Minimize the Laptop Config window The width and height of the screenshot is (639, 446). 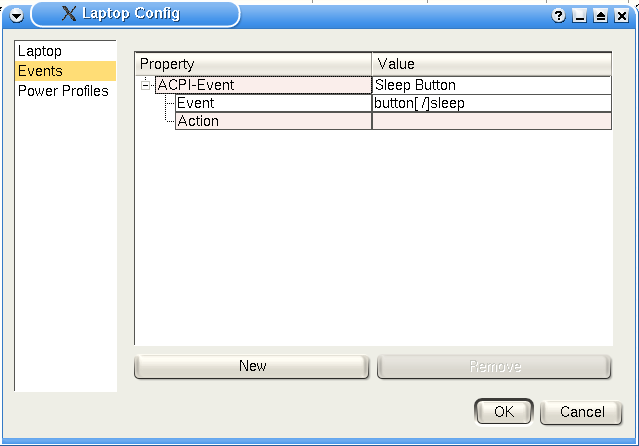579,16
